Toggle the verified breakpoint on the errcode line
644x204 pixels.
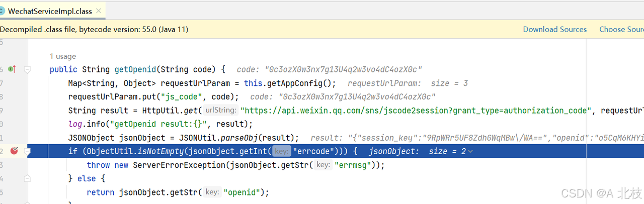tap(14, 151)
